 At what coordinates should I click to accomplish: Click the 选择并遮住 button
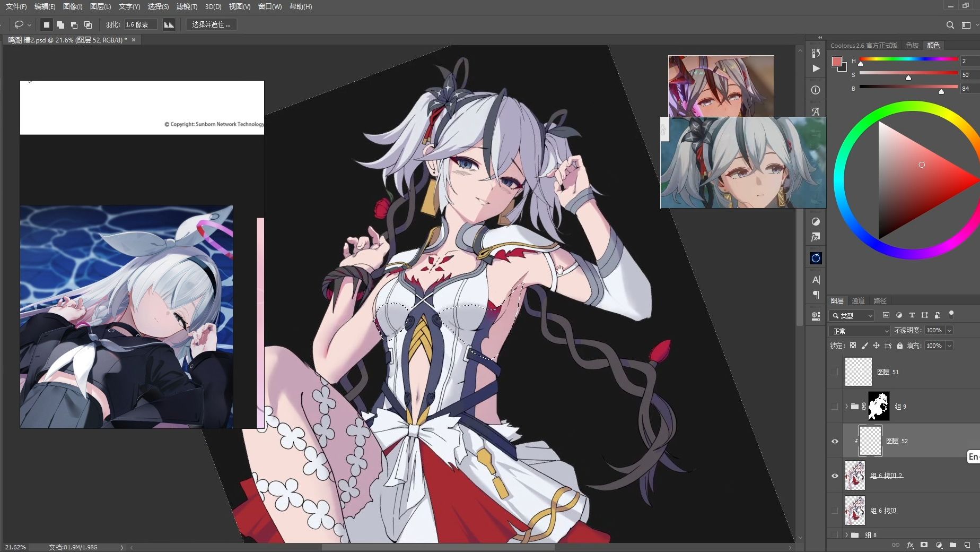(211, 25)
